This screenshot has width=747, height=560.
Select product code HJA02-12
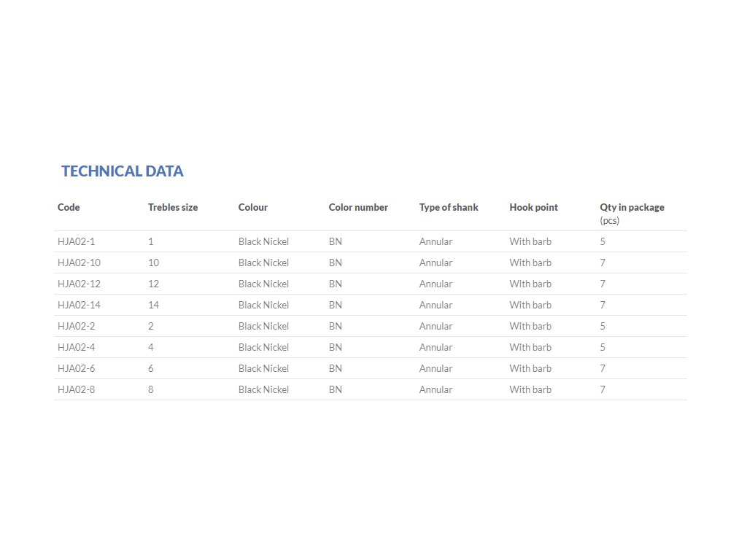(x=79, y=284)
